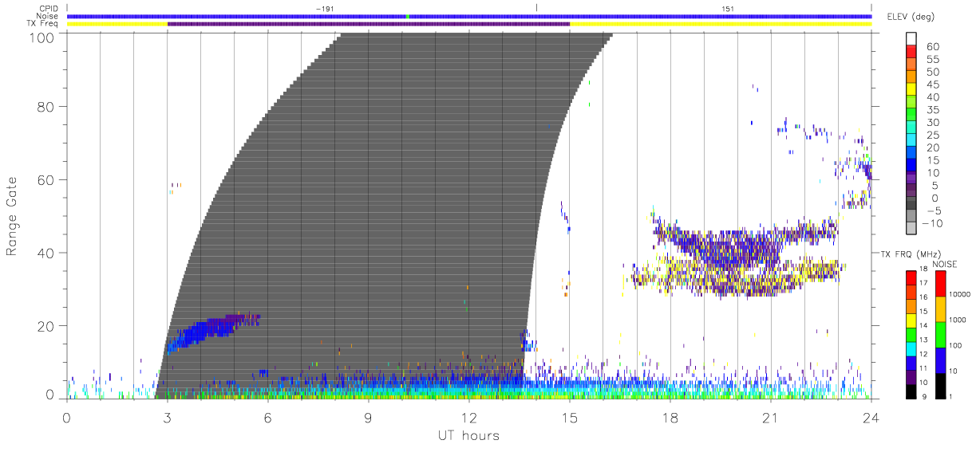Click the '10000' NOISE legend value
This screenshot has height=452, width=980.
962,294
